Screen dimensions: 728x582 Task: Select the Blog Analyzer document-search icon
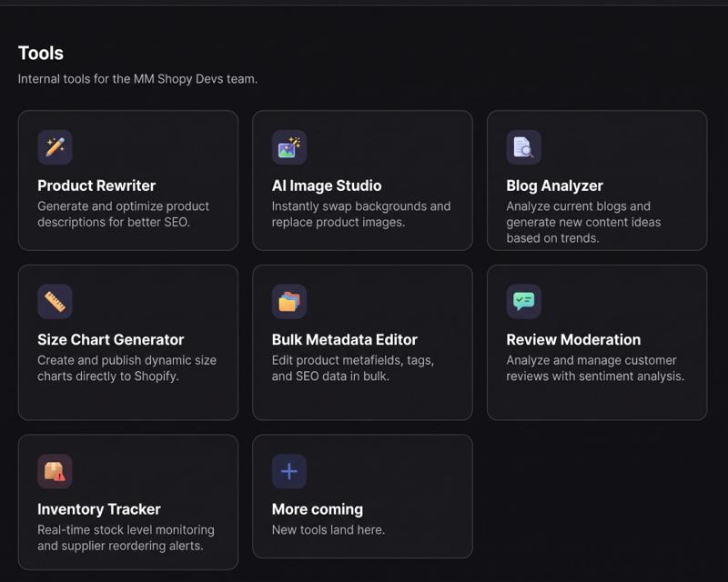pos(524,147)
